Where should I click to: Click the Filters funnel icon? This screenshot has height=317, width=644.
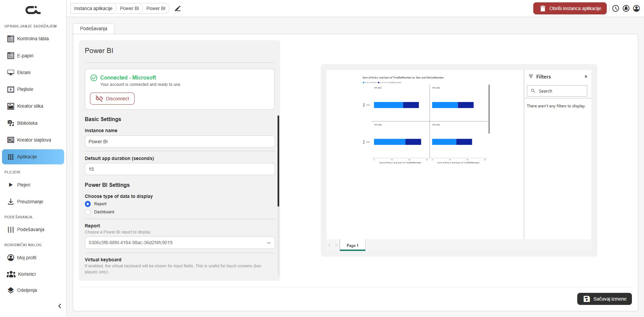531,76
